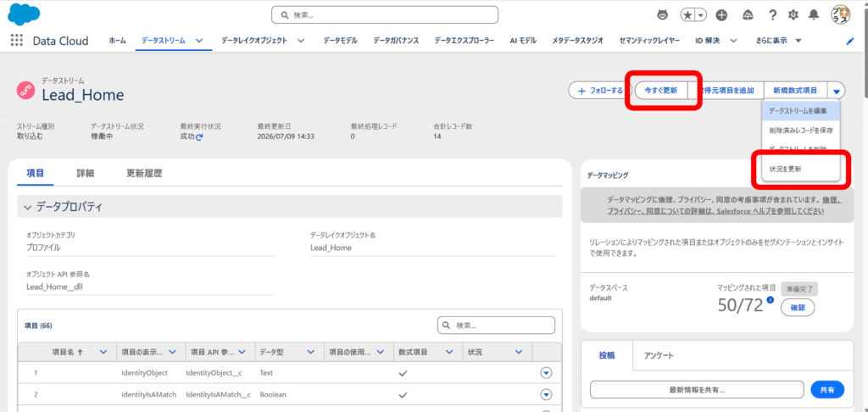
Task: Open the データレイクオブジェクト tab
Action: 254,41
